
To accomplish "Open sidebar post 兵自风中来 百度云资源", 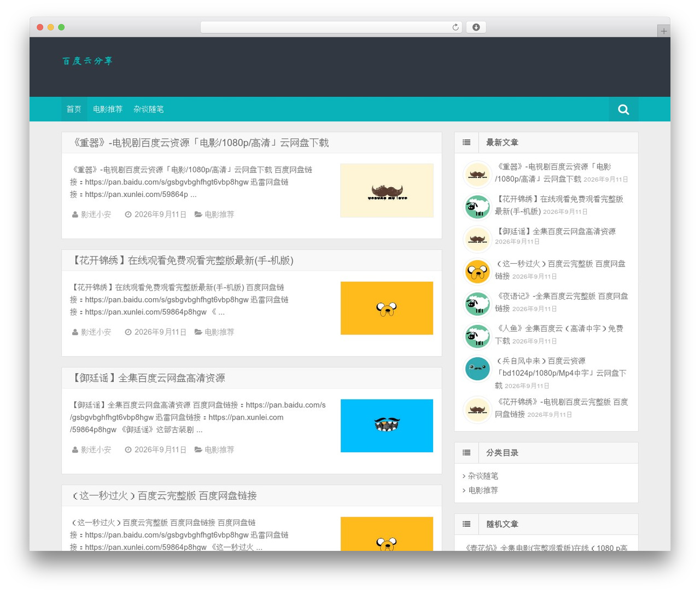I will point(561,373).
